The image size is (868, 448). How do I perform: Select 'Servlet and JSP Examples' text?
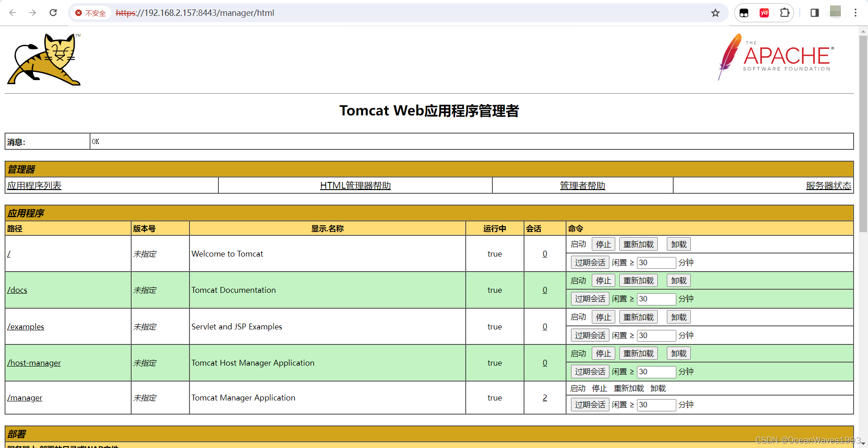coord(237,327)
